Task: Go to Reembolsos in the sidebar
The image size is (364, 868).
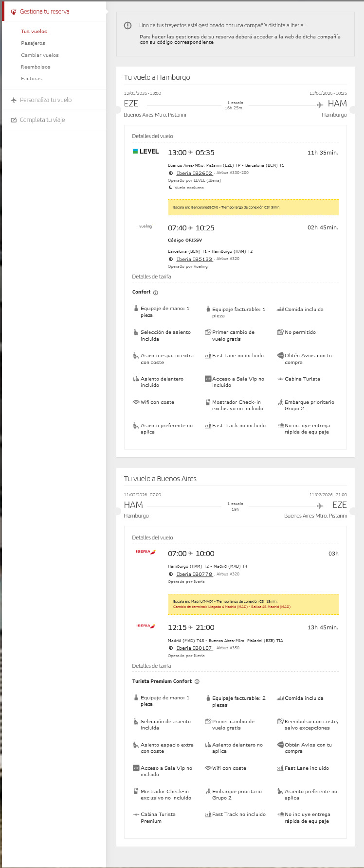Action: point(36,67)
